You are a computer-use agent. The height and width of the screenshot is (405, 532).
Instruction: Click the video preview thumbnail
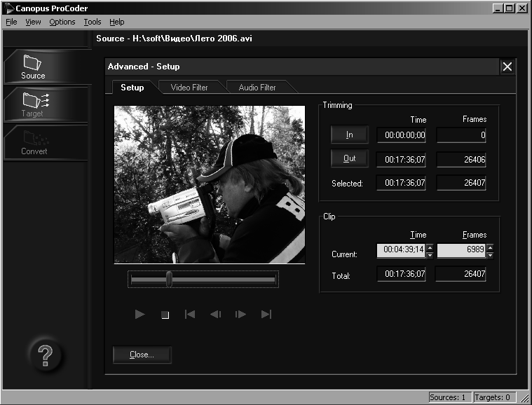tap(210, 184)
